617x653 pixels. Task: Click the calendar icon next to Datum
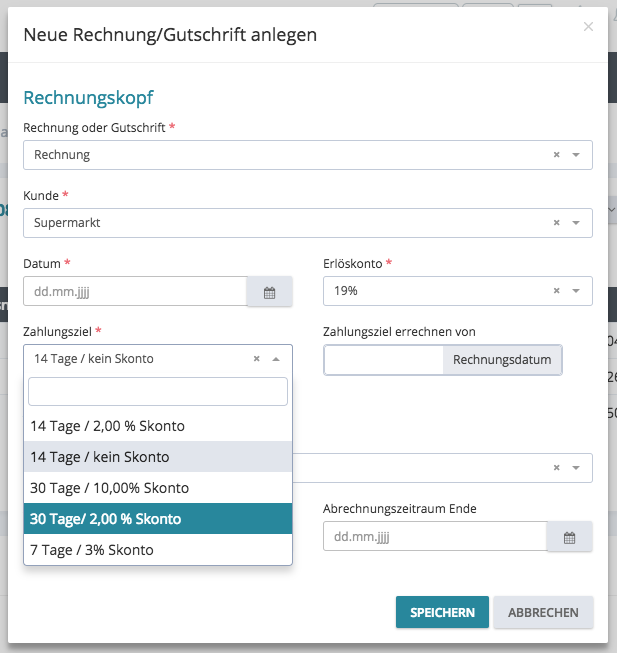tap(269, 292)
